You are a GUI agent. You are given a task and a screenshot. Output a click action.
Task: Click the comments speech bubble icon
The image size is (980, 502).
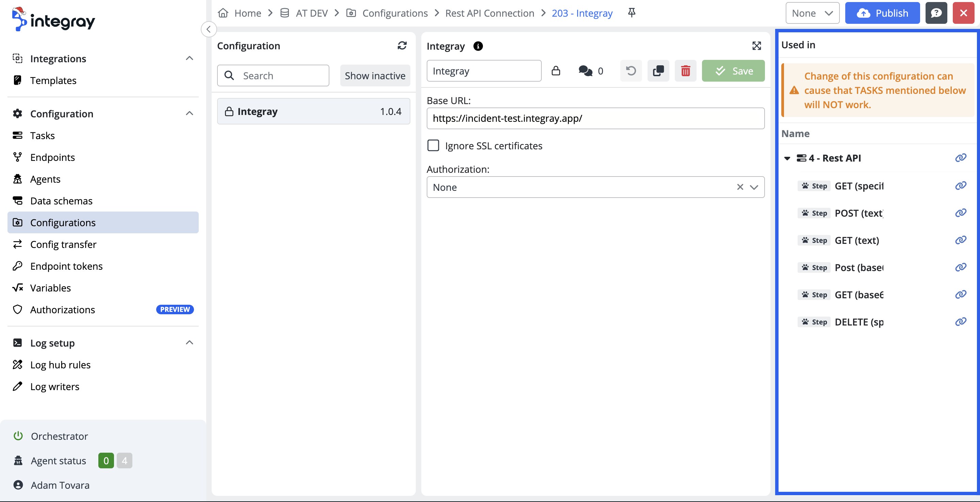coord(585,71)
